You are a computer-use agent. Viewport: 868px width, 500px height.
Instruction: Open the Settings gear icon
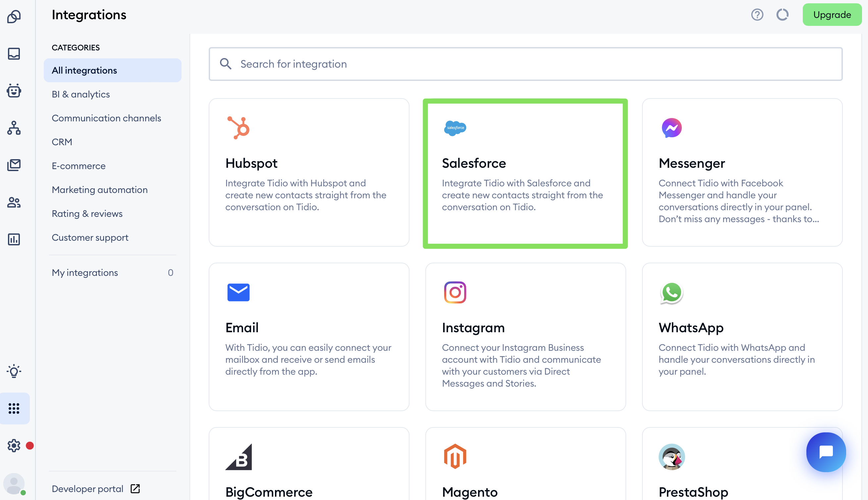(14, 445)
